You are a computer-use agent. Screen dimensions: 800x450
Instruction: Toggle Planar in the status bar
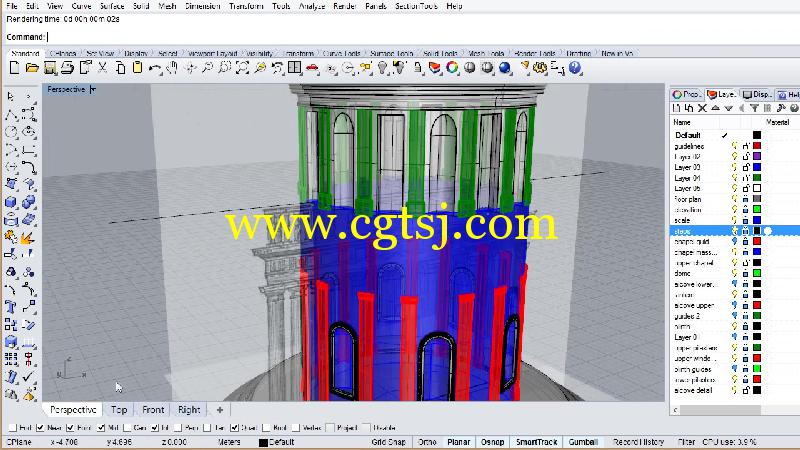coord(459,442)
